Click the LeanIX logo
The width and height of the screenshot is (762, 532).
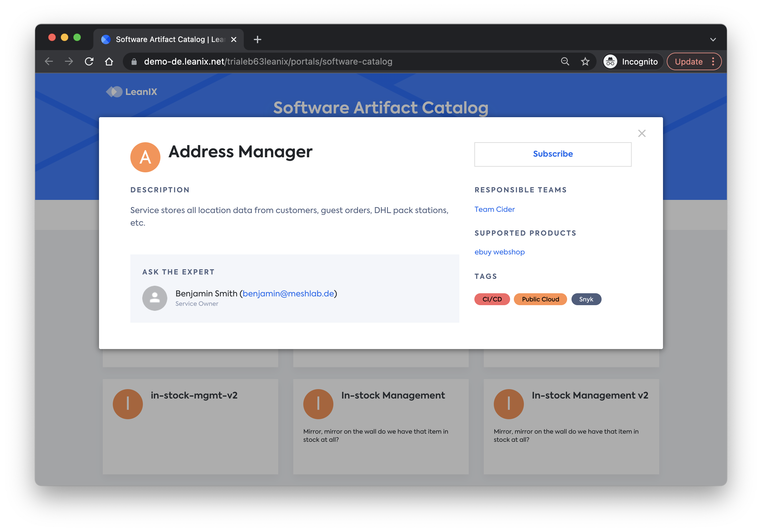(x=132, y=91)
